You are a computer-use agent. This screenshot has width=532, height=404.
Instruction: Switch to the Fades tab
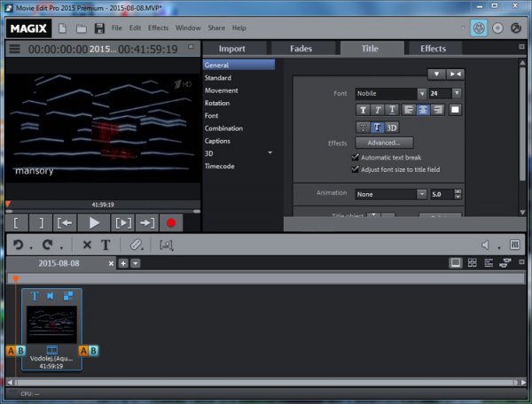pos(301,49)
